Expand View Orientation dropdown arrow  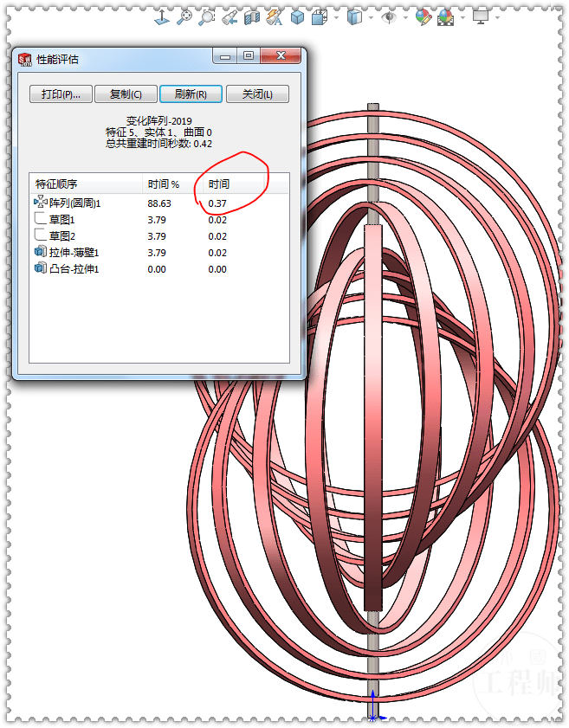coord(336,18)
